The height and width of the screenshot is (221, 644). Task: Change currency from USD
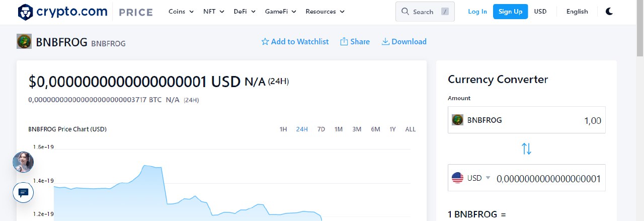tap(540, 12)
